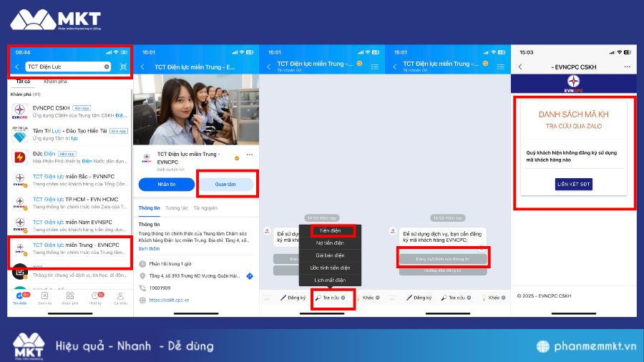Go back from the chat showing the Hướng dẫn đăng ký button
644x362 pixels.
tap(395, 67)
